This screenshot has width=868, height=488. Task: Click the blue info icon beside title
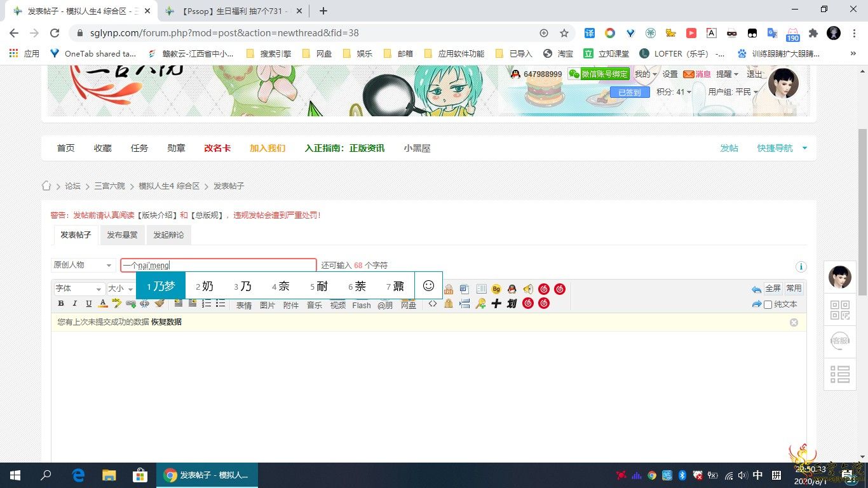point(801,267)
